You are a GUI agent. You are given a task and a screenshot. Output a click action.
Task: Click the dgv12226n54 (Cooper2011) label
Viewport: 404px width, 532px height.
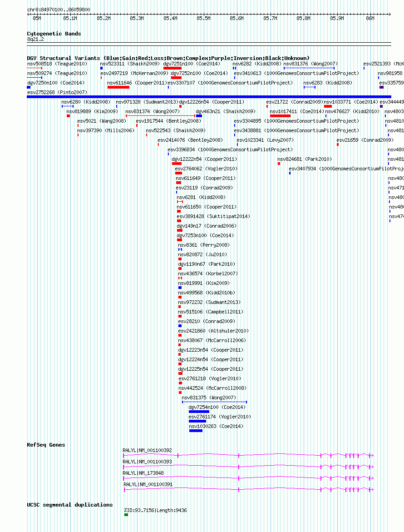[x=212, y=102]
